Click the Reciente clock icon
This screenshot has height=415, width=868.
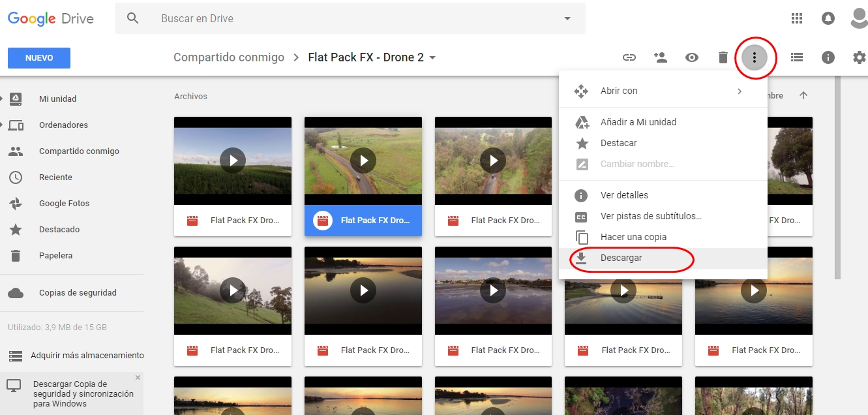16,177
